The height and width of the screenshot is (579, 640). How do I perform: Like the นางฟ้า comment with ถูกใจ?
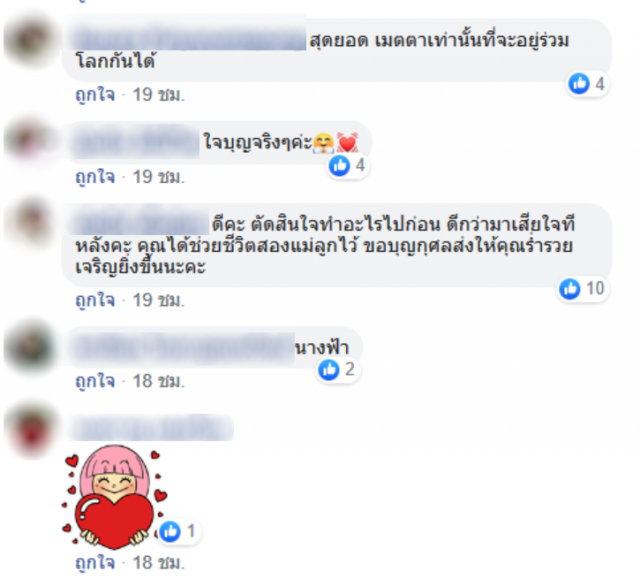click(x=95, y=382)
